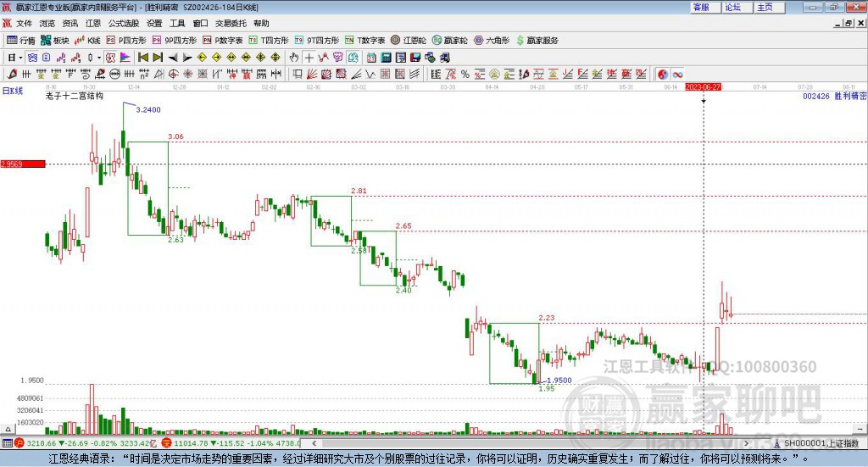Open the 赢家轮 wheel tool
Image resolution: width=868 pixels, height=467 pixels.
coord(450,41)
